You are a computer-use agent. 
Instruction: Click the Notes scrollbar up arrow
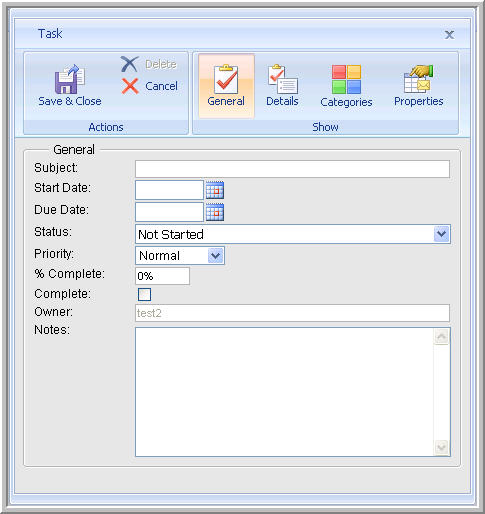[x=442, y=337]
